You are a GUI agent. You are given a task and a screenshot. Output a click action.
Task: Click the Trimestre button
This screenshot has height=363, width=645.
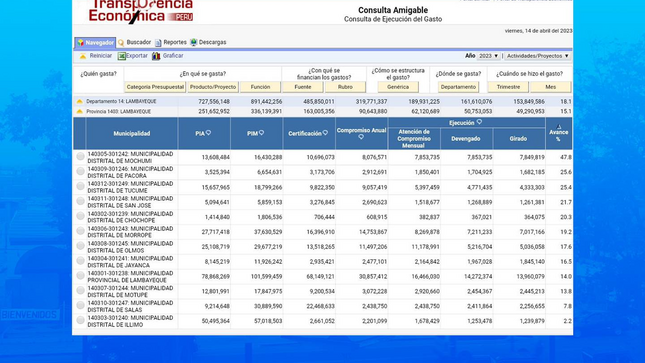pos(508,87)
